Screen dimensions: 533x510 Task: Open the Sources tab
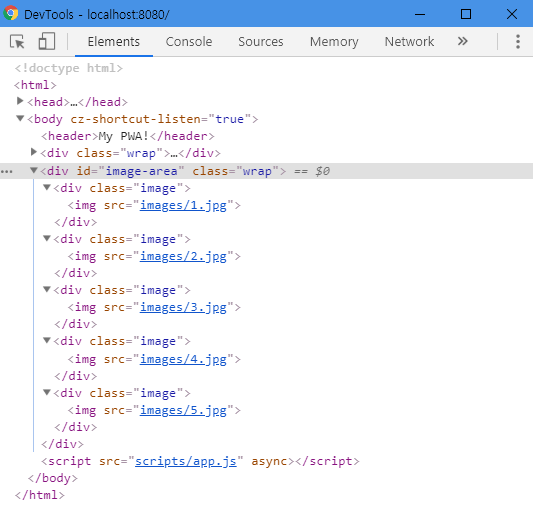click(x=260, y=41)
